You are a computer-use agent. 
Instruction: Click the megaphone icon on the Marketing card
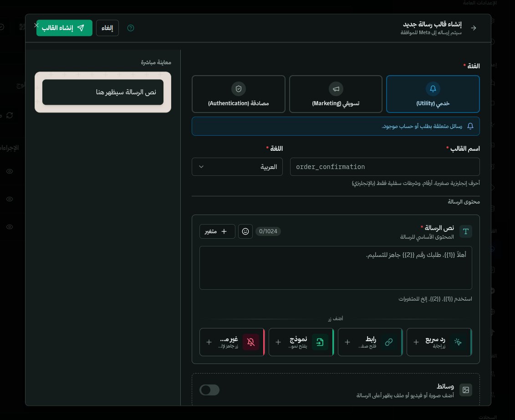pyautogui.click(x=336, y=88)
